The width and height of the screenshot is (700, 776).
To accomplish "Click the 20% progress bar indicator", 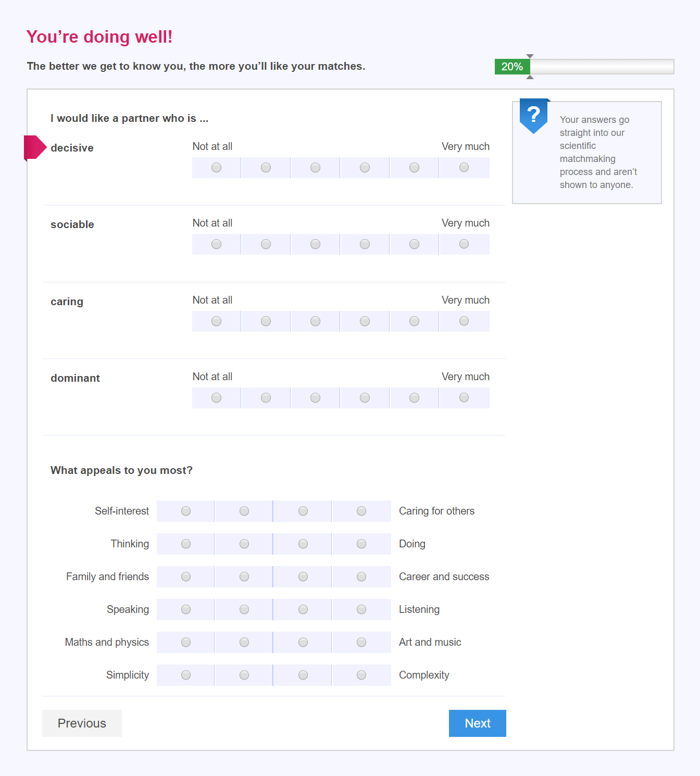I will pos(512,67).
